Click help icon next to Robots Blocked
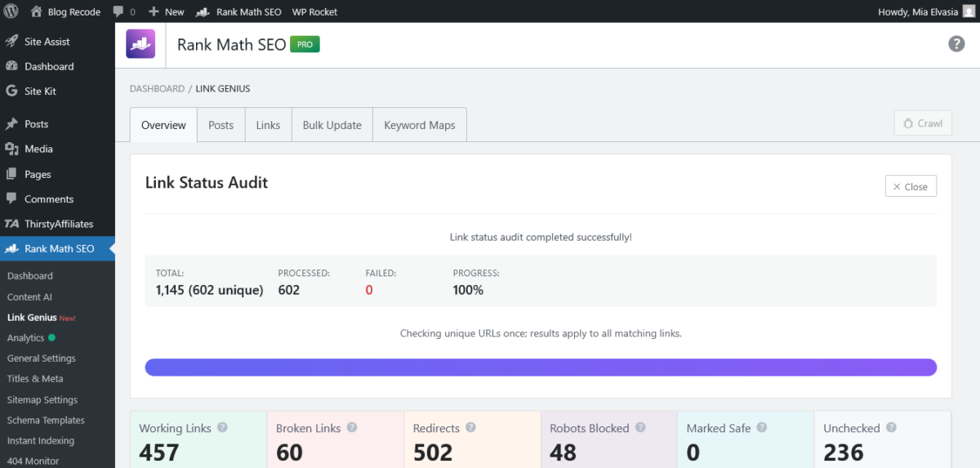The height and width of the screenshot is (468, 980). tap(640, 428)
